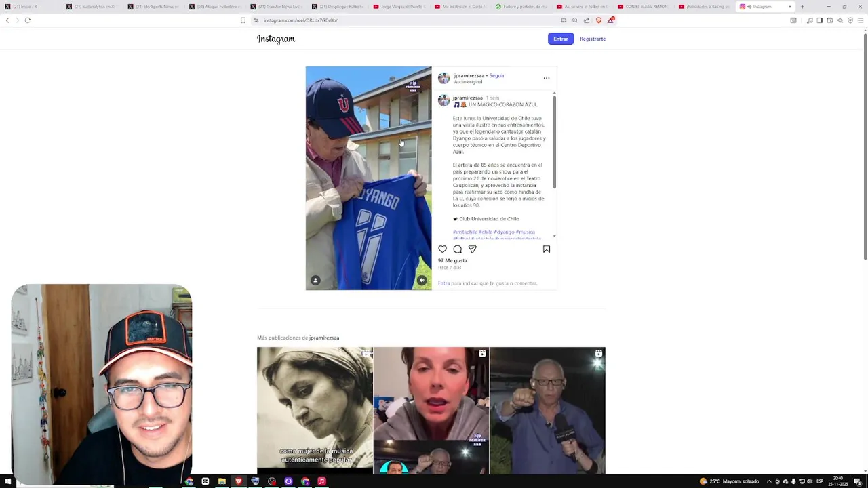This screenshot has height=488, width=868.
Task: Click Entra link to comment
Action: tap(443, 283)
